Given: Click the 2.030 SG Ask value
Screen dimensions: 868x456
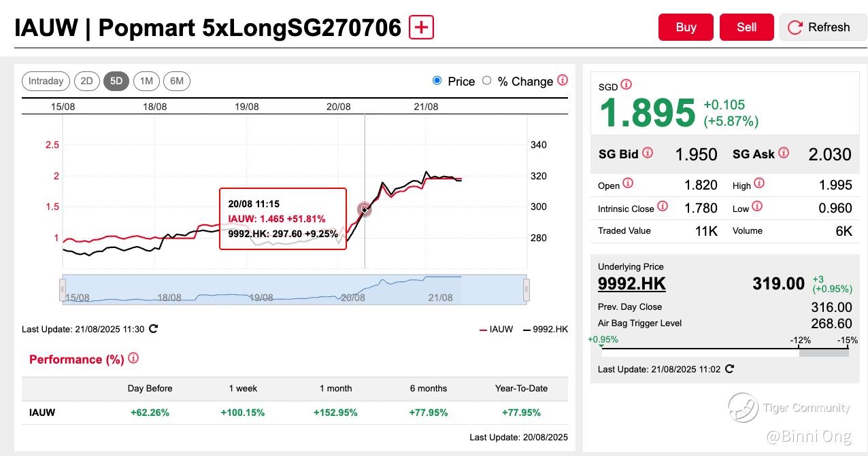Looking at the screenshot, I should [x=830, y=154].
